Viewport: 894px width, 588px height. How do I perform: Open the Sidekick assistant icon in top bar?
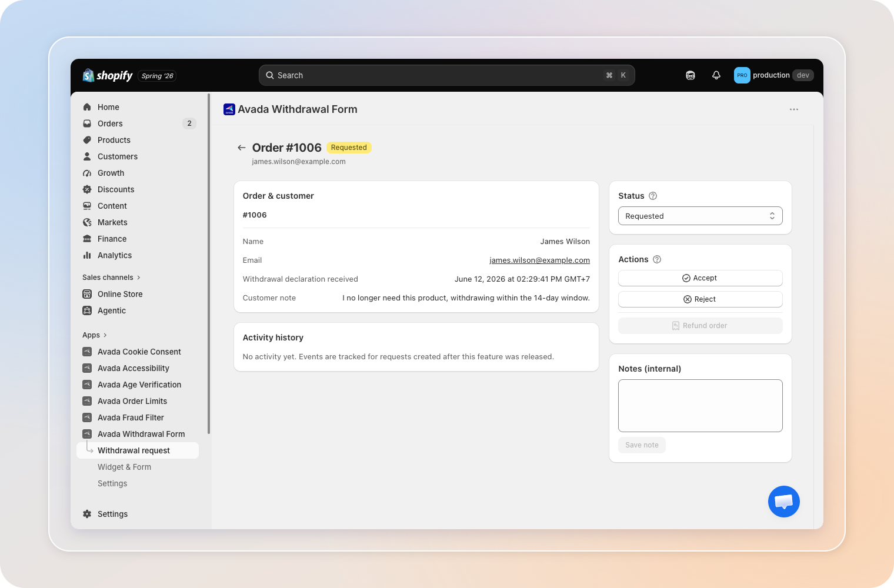(x=690, y=75)
